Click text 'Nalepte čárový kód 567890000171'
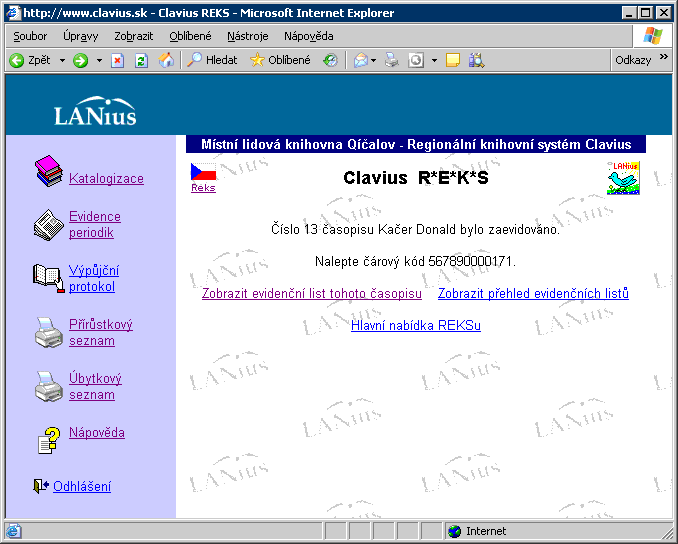Screen dimensions: 678x544 coord(416,261)
